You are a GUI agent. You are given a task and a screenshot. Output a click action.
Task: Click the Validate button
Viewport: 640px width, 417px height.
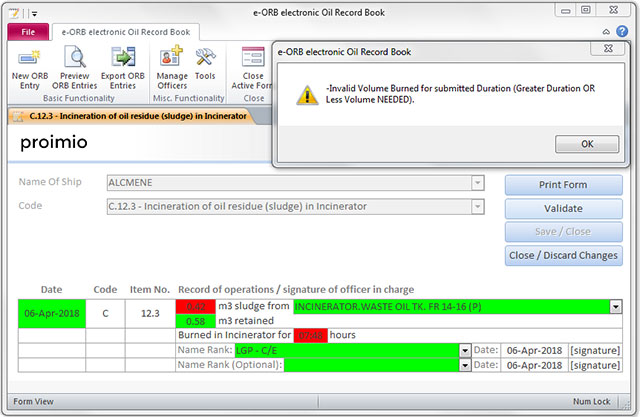[562, 208]
